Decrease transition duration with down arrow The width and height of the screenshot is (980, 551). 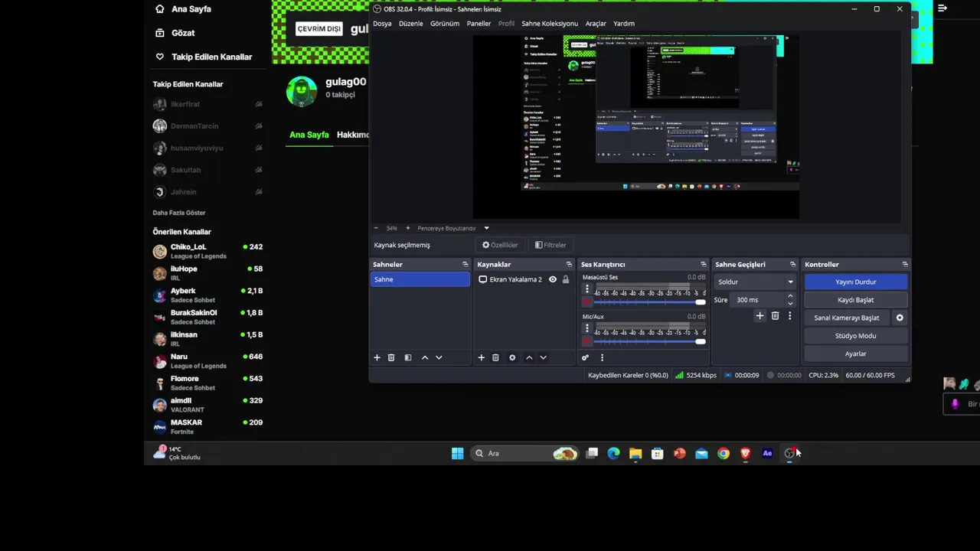point(790,304)
